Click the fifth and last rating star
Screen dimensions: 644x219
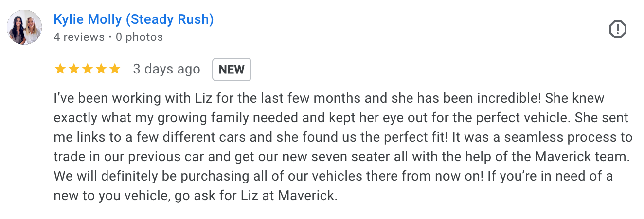pos(114,69)
